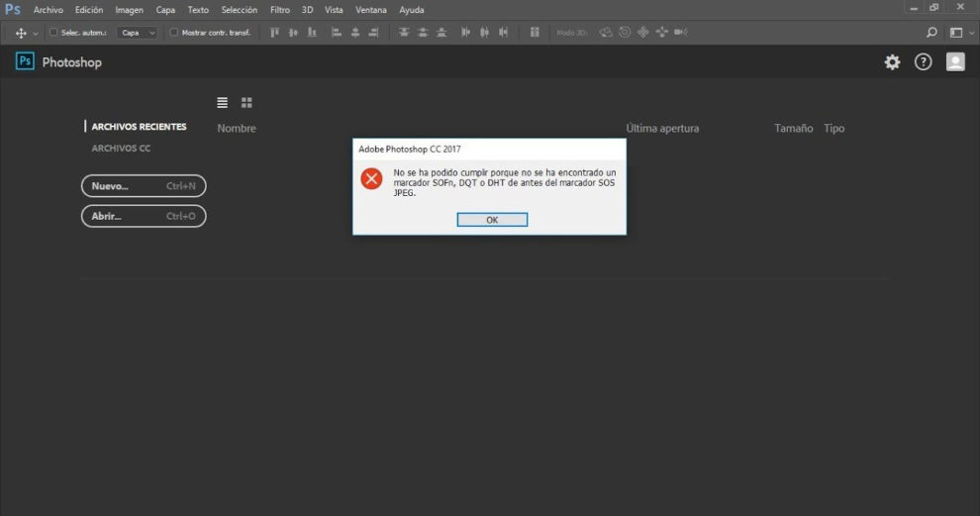Select the Move tool icon
980x516 pixels.
21,33
